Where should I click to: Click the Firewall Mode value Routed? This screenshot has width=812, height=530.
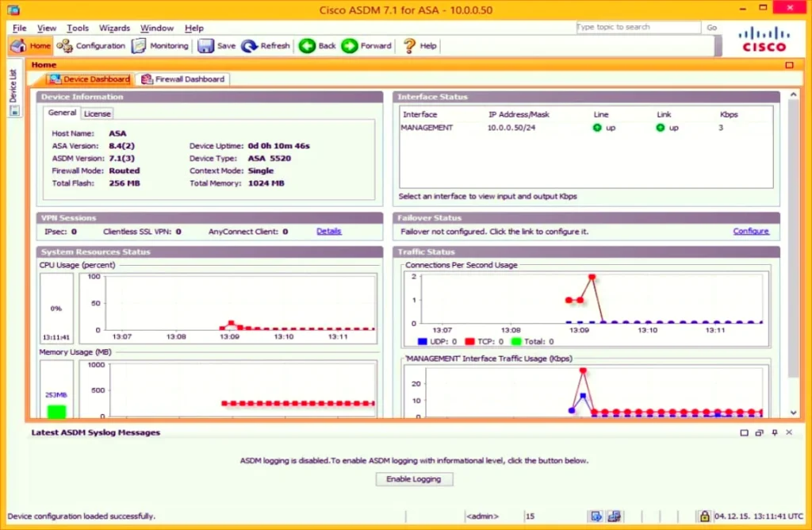124,171
